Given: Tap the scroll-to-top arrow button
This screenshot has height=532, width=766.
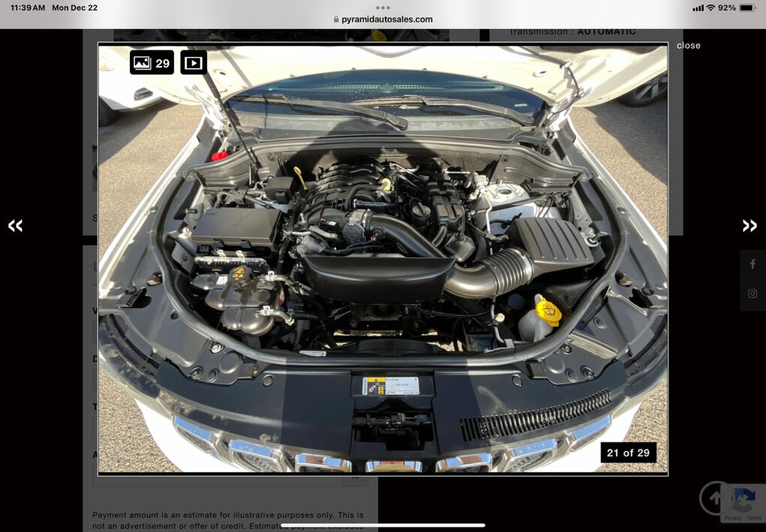Looking at the screenshot, I should [716, 498].
